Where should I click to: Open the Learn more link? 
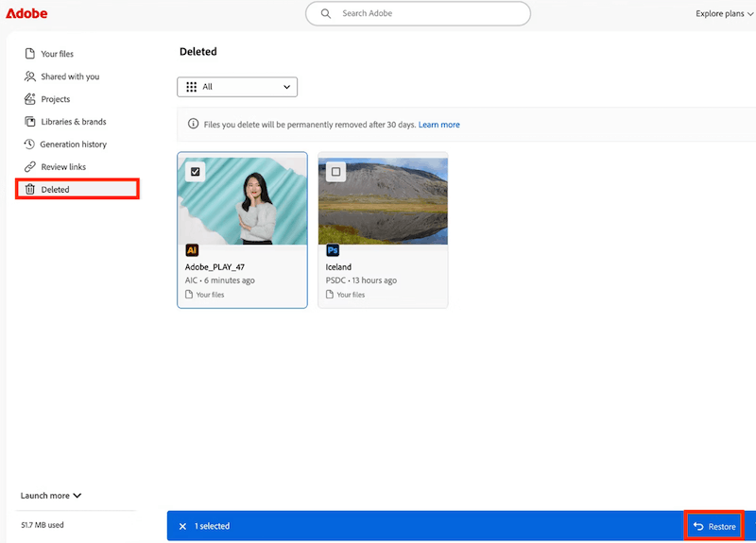tap(438, 125)
